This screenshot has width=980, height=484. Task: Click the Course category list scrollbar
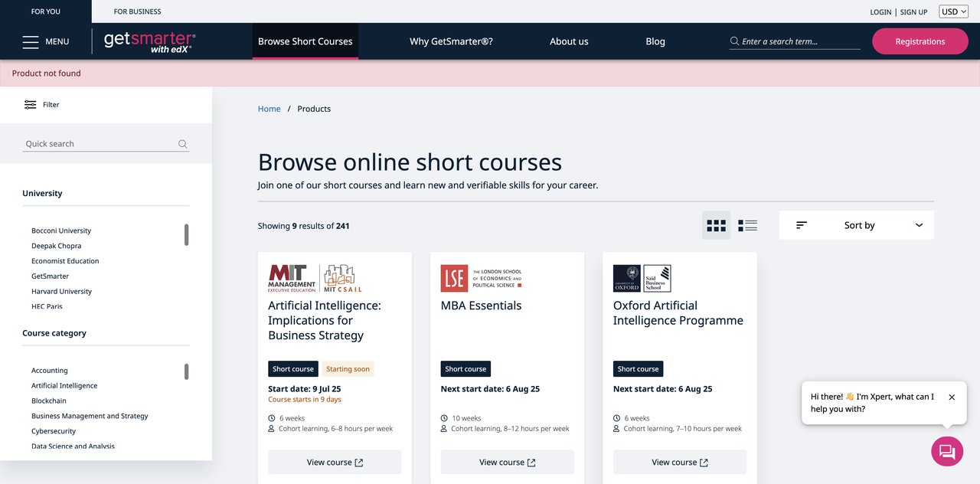click(186, 372)
